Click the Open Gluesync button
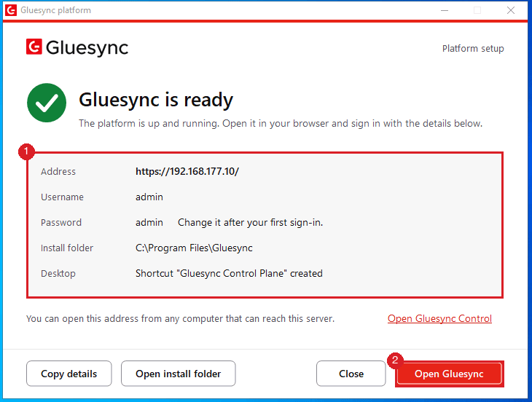Image resolution: width=532 pixels, height=402 pixels. 449,374
